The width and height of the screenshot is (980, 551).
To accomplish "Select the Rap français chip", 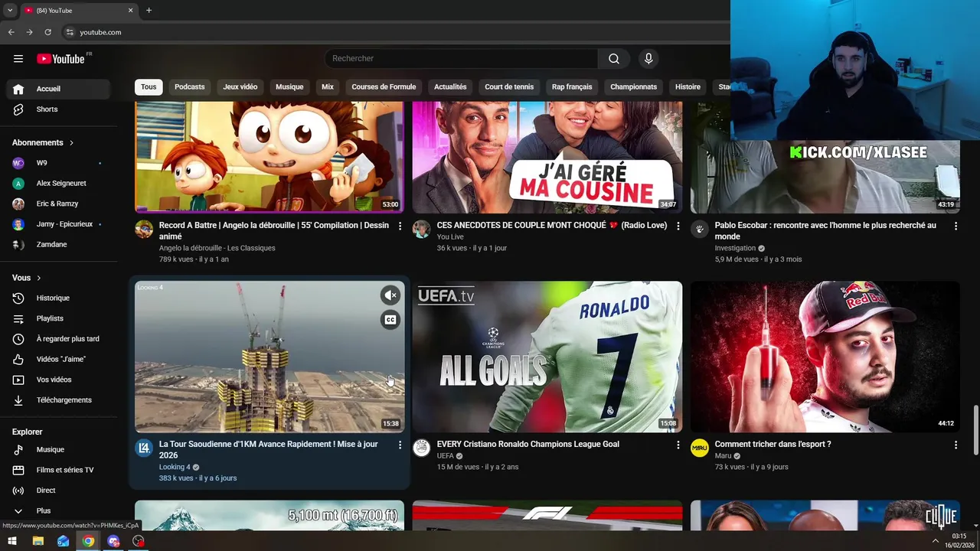I will pos(572,87).
